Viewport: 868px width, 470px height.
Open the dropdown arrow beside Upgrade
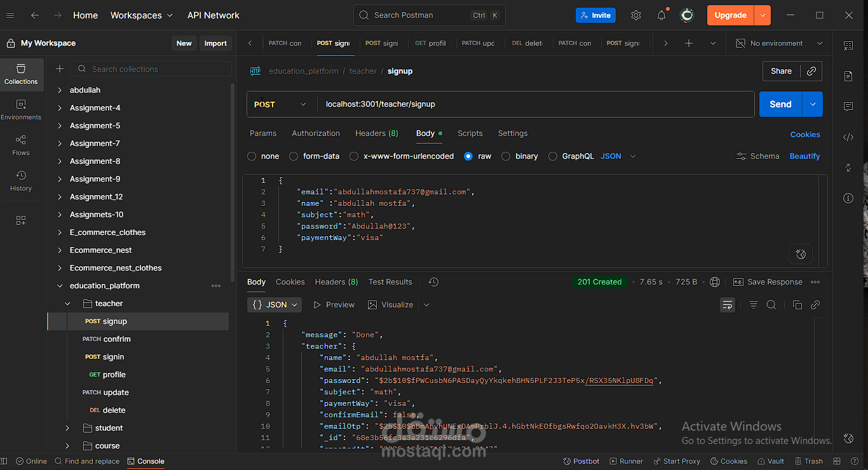[x=763, y=15]
